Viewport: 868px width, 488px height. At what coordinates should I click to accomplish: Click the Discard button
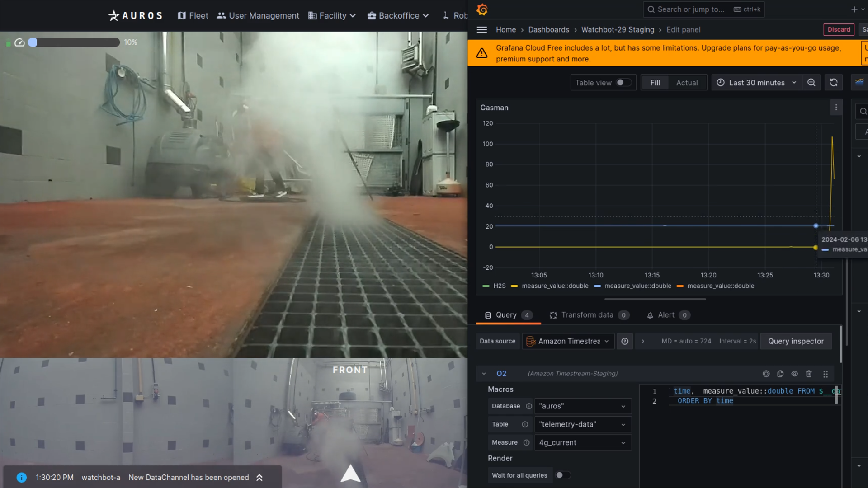(839, 30)
